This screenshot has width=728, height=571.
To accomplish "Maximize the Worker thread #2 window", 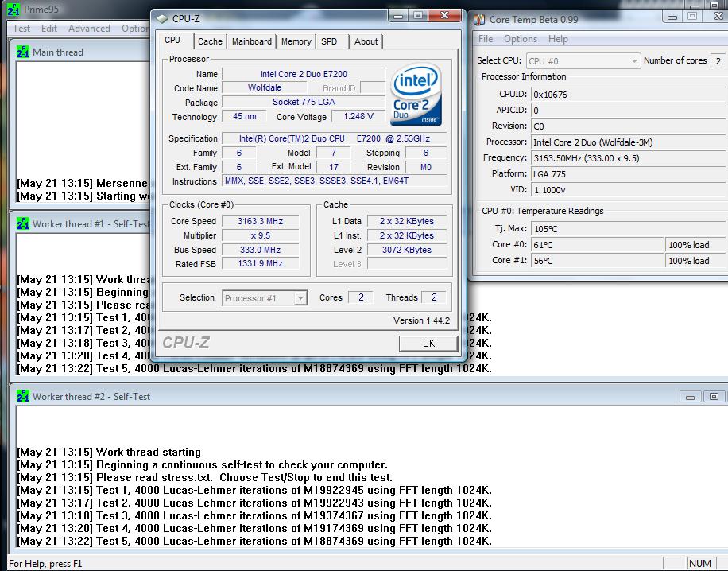I will click(714, 397).
